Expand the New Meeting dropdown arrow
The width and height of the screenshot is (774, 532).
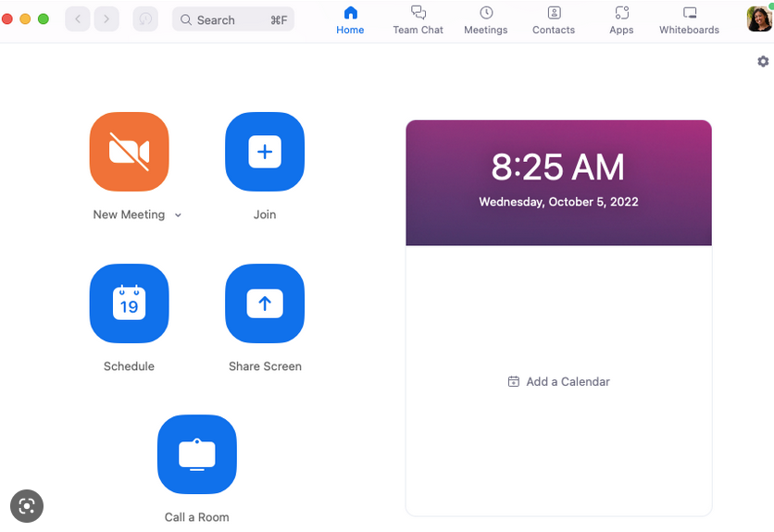(178, 216)
